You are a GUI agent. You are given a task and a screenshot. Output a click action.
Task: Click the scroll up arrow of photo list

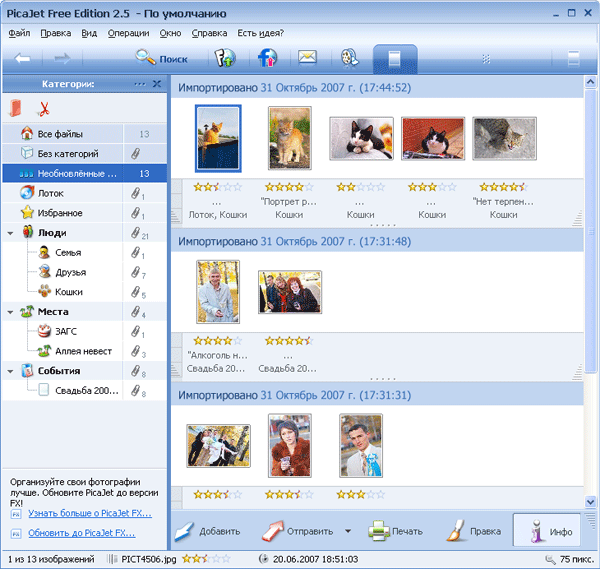click(590, 82)
